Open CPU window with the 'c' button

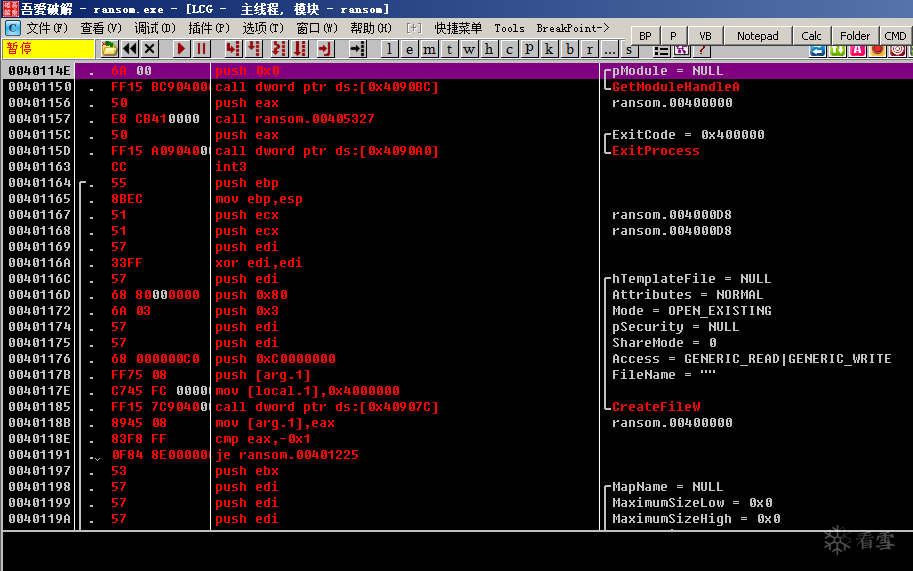point(509,49)
